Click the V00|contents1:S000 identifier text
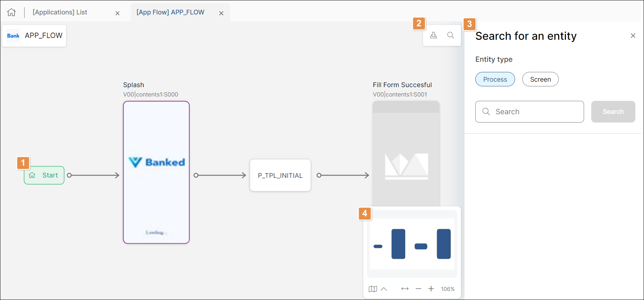Image resolution: width=644 pixels, height=300 pixels. pyautogui.click(x=151, y=94)
